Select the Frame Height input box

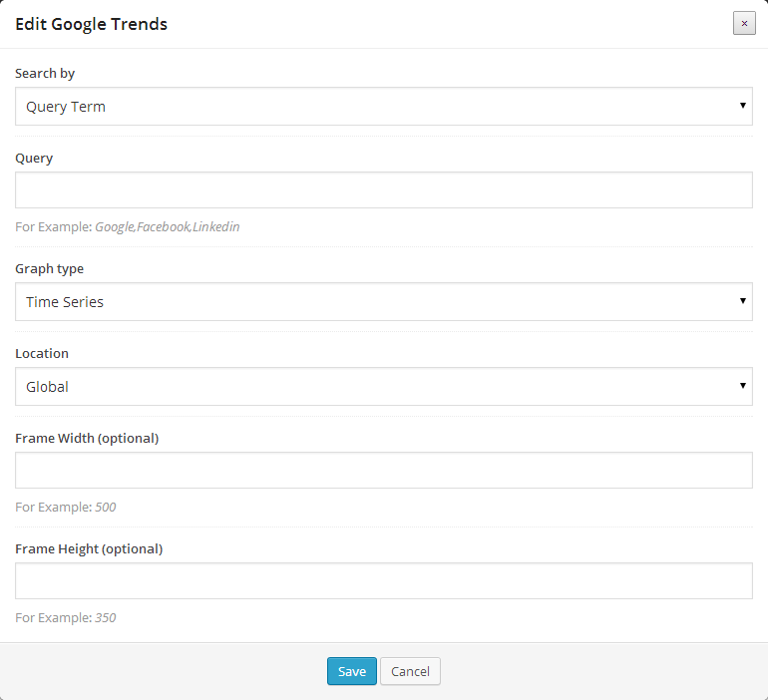(x=383, y=581)
